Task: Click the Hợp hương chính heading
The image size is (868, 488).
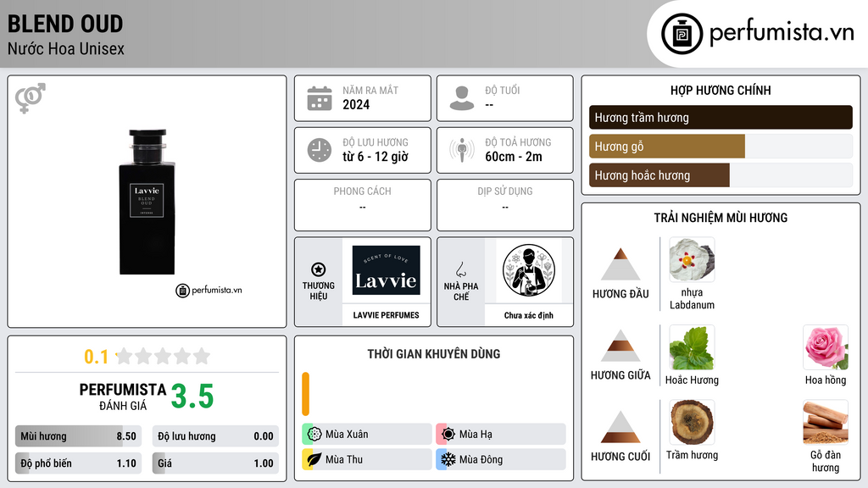Action: click(721, 90)
